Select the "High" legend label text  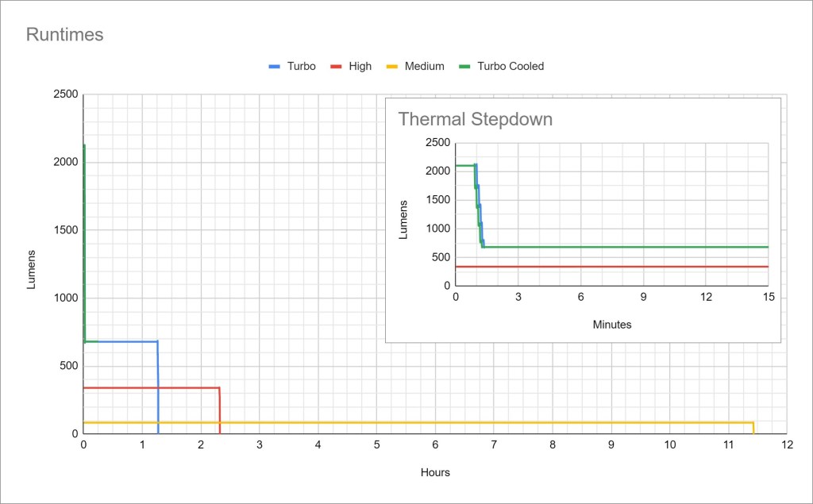(x=360, y=67)
